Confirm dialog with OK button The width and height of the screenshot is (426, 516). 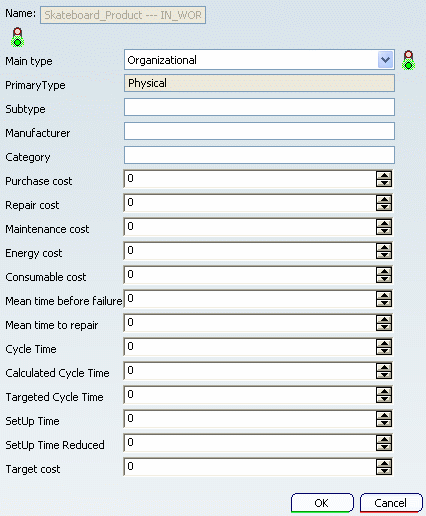[x=322, y=503]
